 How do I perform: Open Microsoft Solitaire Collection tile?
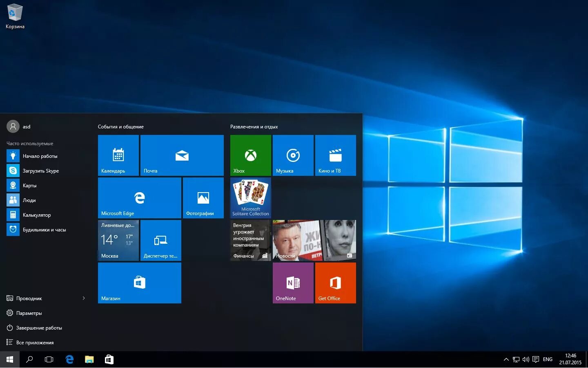pos(251,198)
